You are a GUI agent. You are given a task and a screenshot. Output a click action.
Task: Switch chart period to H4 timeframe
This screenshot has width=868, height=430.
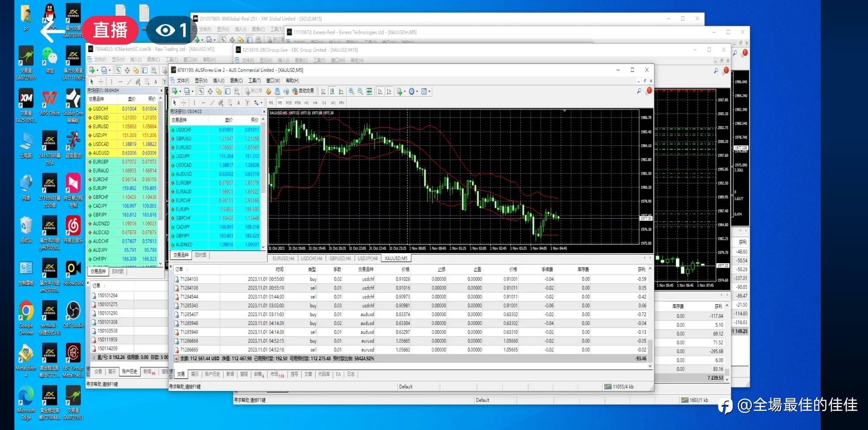pos(315,103)
